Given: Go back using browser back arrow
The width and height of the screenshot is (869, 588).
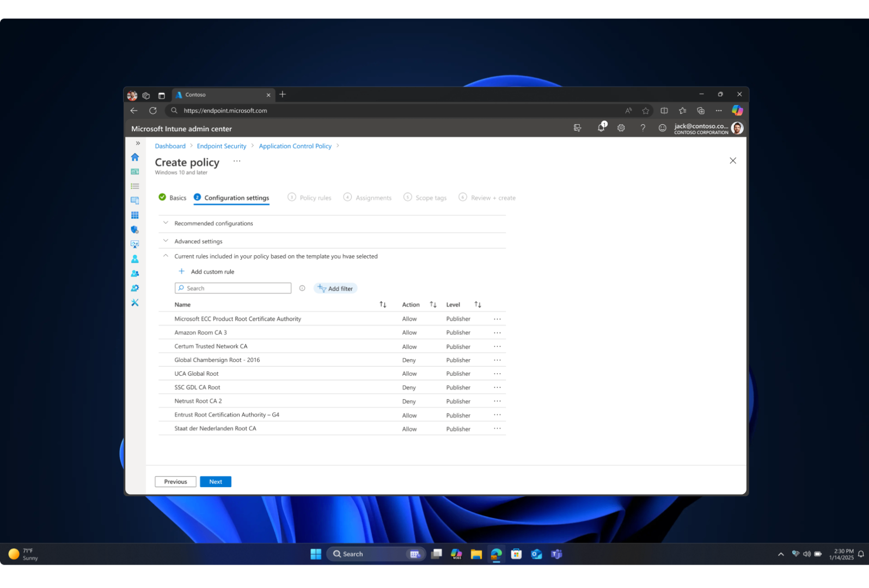Looking at the screenshot, I should (134, 111).
